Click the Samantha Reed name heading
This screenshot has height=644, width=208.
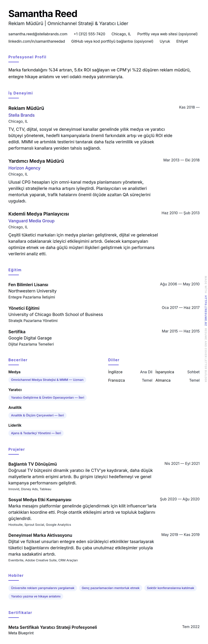[x=43, y=14]
